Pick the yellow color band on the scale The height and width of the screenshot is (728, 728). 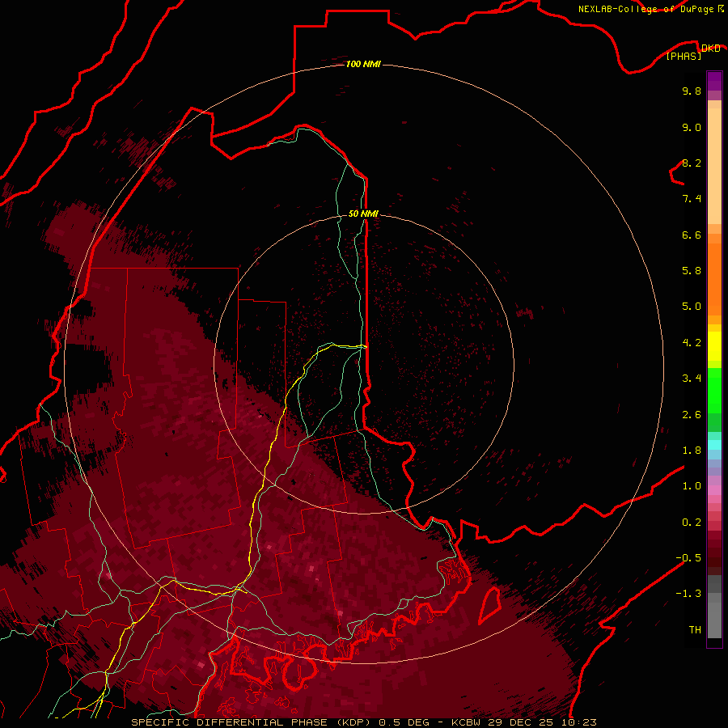714,346
